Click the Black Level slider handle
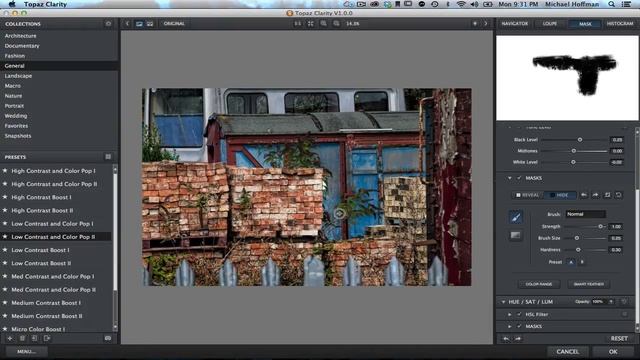This screenshot has width=640, height=360. coord(580,140)
